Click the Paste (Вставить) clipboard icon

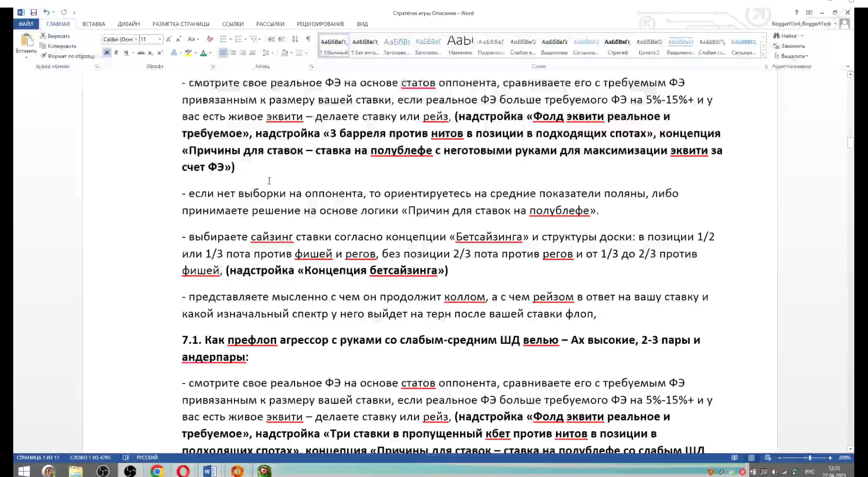[x=26, y=41]
